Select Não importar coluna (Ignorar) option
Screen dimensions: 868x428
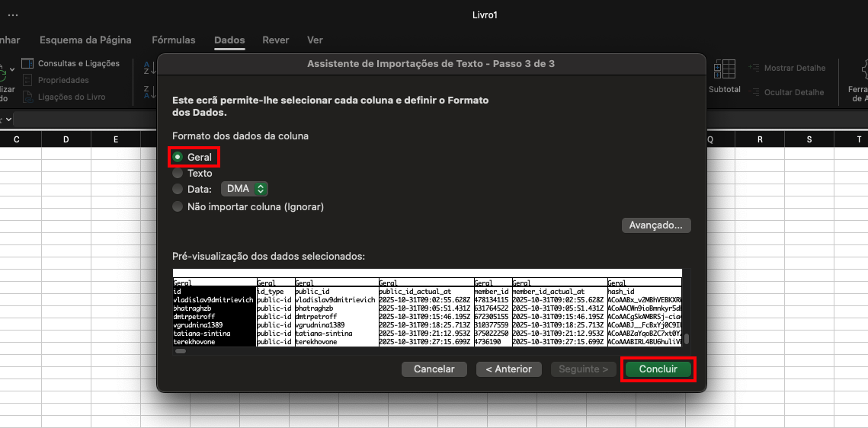pyautogui.click(x=178, y=206)
